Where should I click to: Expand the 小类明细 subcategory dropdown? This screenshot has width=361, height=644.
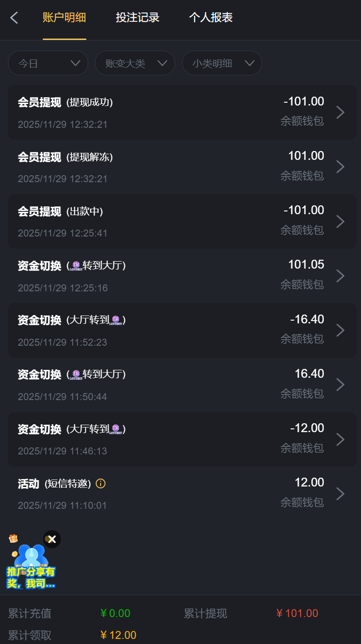click(x=222, y=63)
